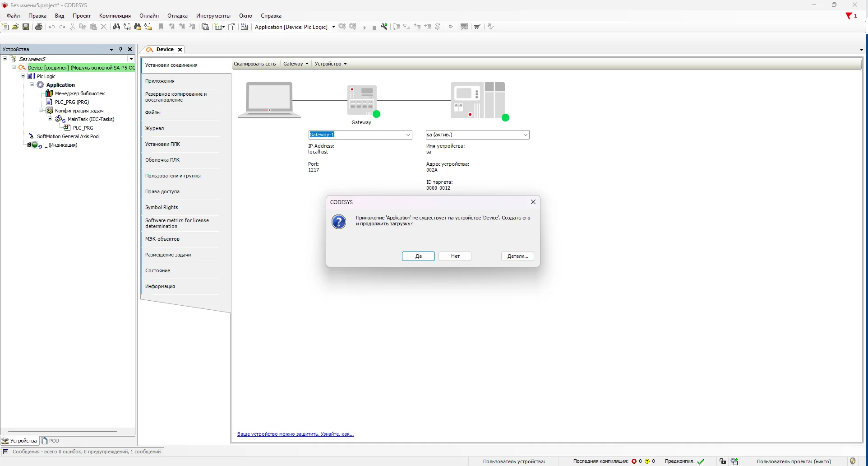Decline with the Нет button
The image size is (868, 466).
pos(455,256)
